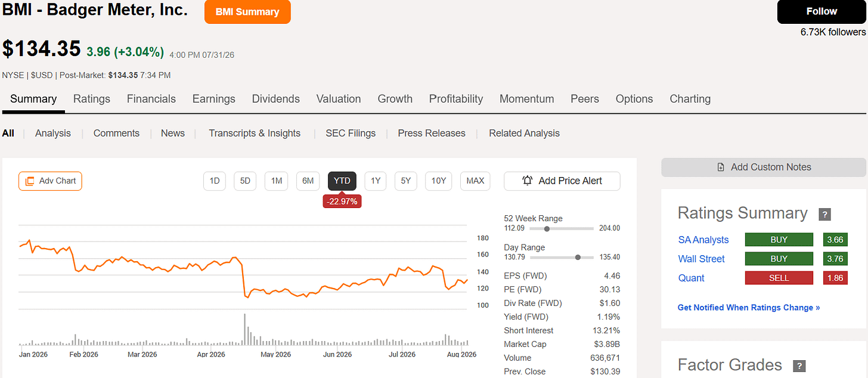Select the MAX chart timeframe

[475, 181]
